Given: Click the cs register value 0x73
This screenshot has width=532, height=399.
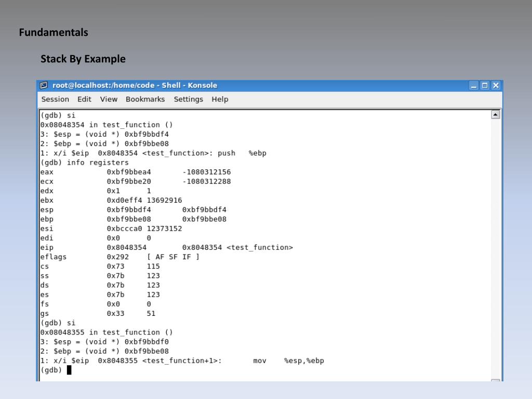Looking at the screenshot, I should point(116,267).
